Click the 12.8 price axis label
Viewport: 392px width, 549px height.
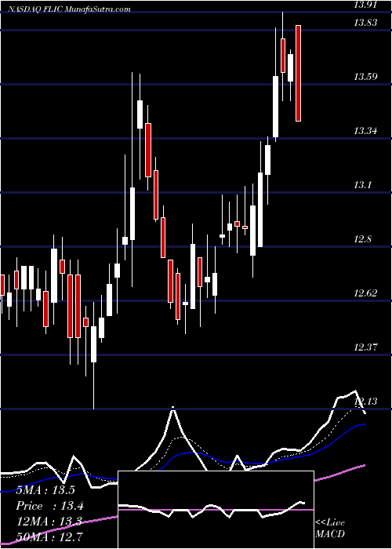pyautogui.click(x=362, y=239)
